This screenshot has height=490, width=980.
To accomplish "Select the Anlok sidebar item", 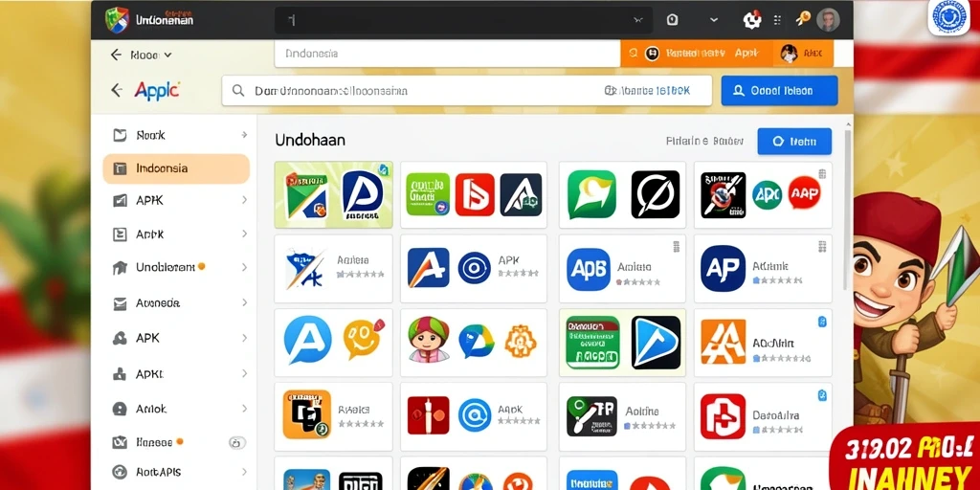I will (176, 409).
